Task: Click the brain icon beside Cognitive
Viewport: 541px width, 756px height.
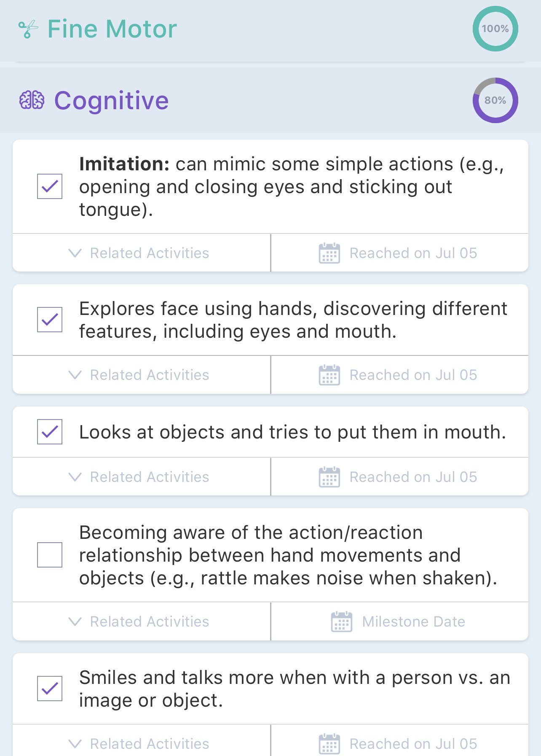Action: 32,100
